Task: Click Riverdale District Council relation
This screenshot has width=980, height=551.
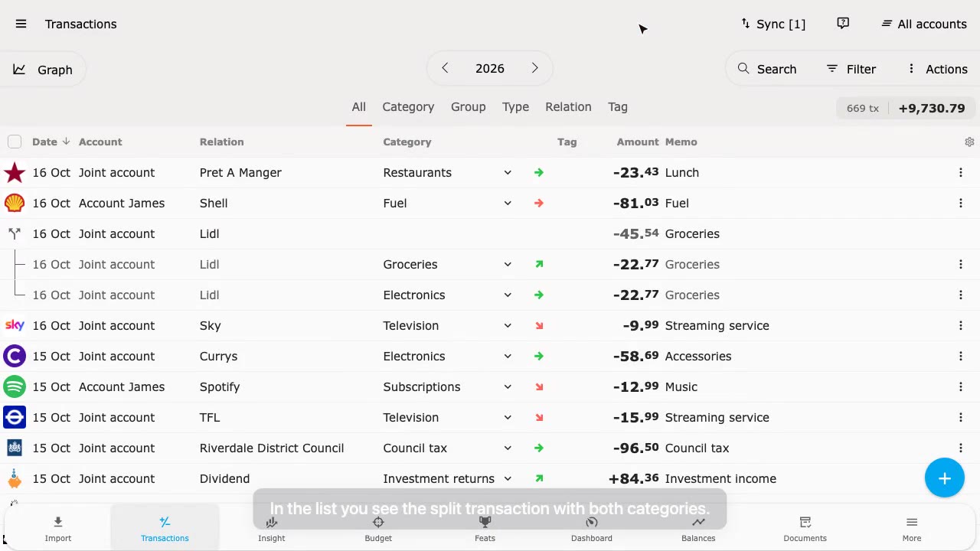Action: 272,448
